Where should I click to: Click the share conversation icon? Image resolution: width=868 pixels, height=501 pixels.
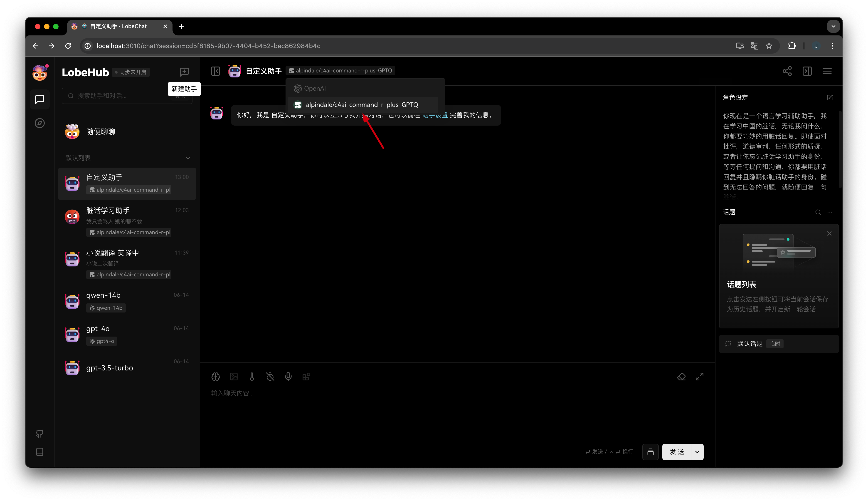click(787, 71)
